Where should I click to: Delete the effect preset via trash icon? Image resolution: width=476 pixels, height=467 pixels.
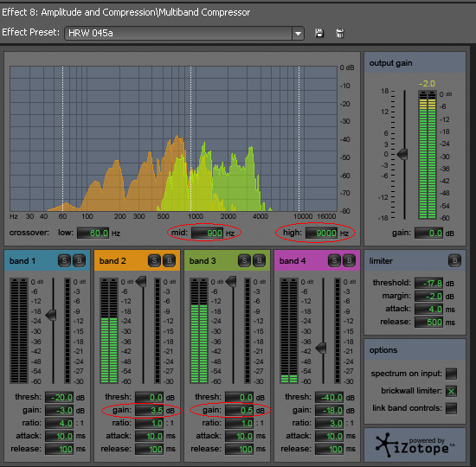click(340, 33)
